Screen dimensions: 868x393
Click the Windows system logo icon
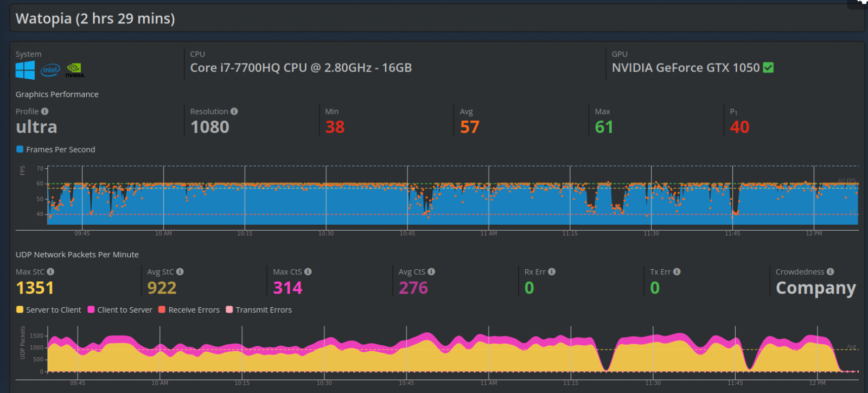25,70
